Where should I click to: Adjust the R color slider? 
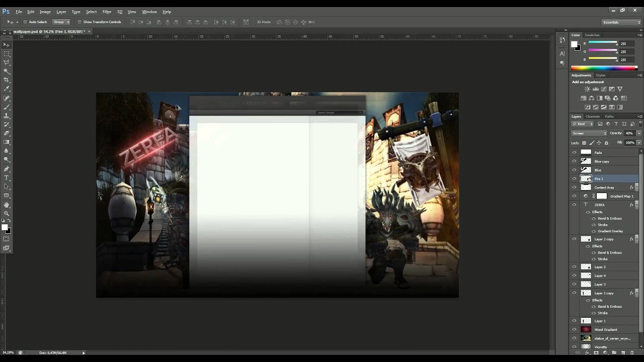click(603, 44)
